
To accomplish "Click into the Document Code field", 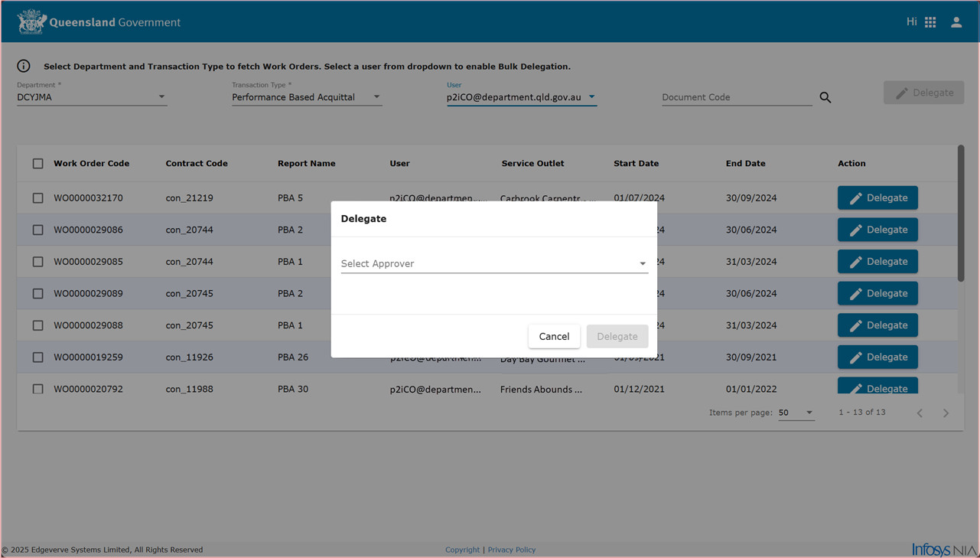I will click(x=736, y=97).
